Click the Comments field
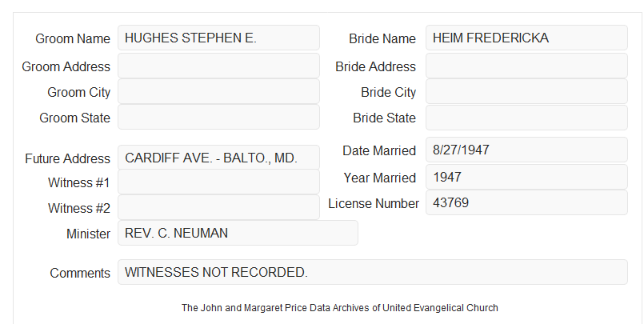This screenshot has width=644, height=324. coord(373,272)
